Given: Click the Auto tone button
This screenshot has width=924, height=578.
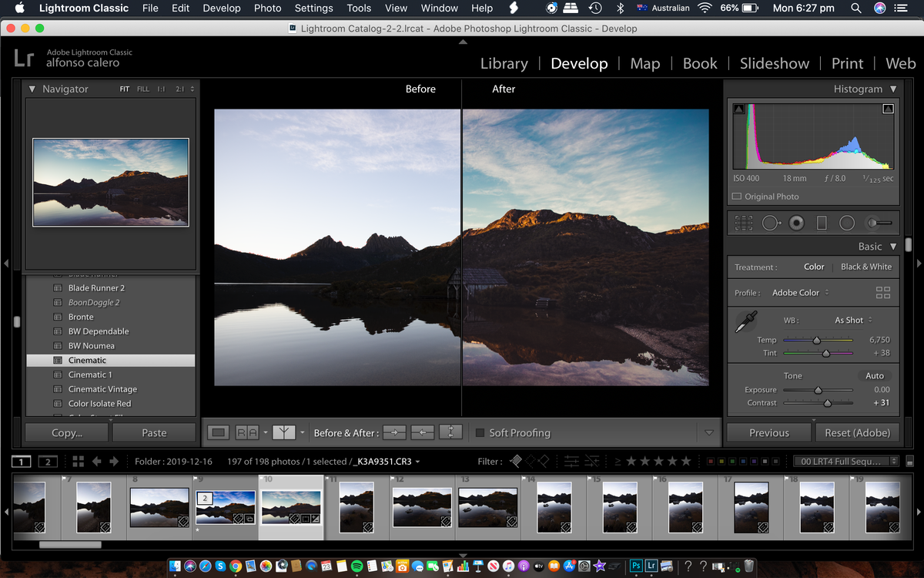Looking at the screenshot, I should (875, 375).
